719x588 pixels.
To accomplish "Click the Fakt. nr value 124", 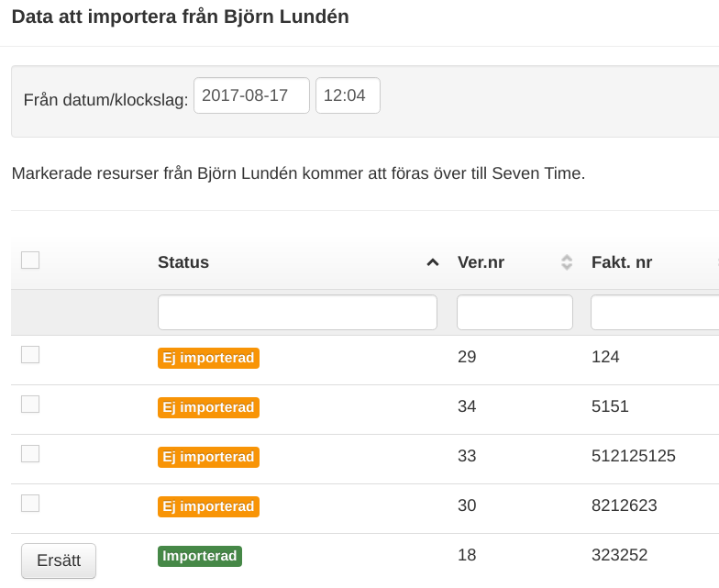I will [x=605, y=357].
